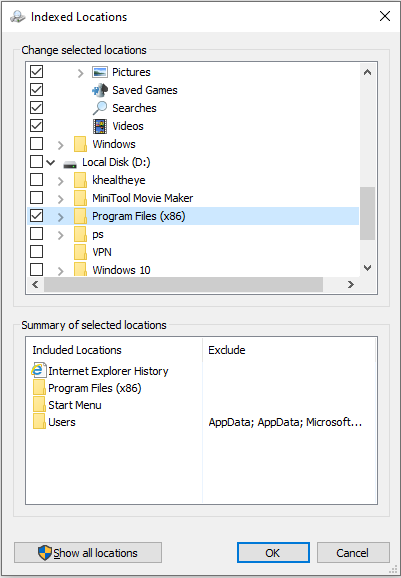401x578 pixels.
Task: Click the Videos film icon
Action: click(100, 126)
